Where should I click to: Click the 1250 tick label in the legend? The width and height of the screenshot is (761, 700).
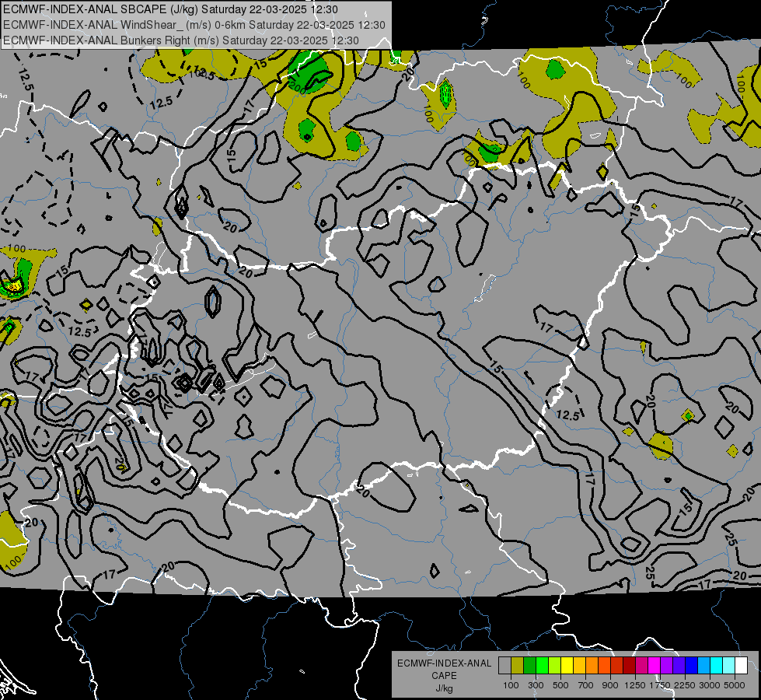tap(635, 685)
